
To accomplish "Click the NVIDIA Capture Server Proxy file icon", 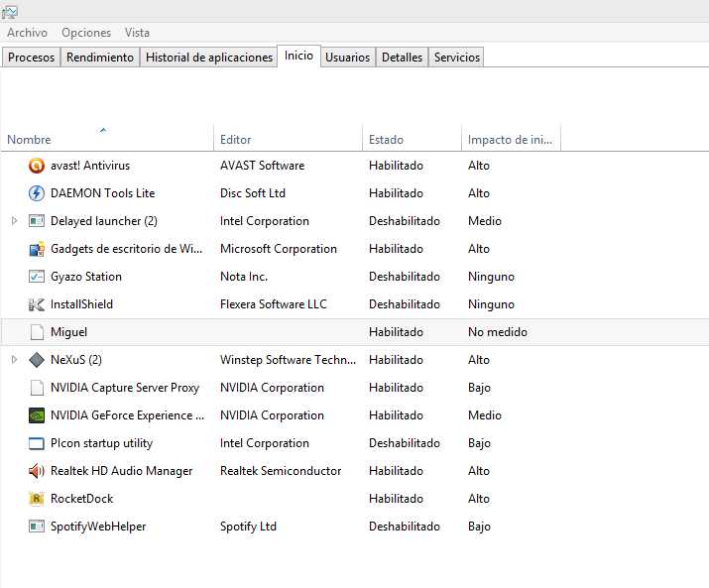I will coord(36,388).
